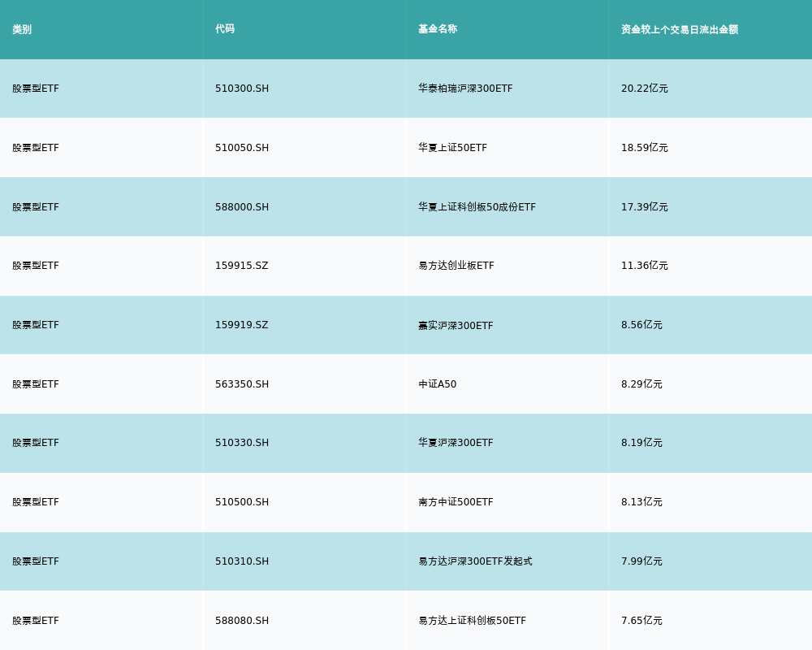The height and width of the screenshot is (650, 812).
Task: Click fund name 华夏沪深300ETF
Action: point(456,443)
